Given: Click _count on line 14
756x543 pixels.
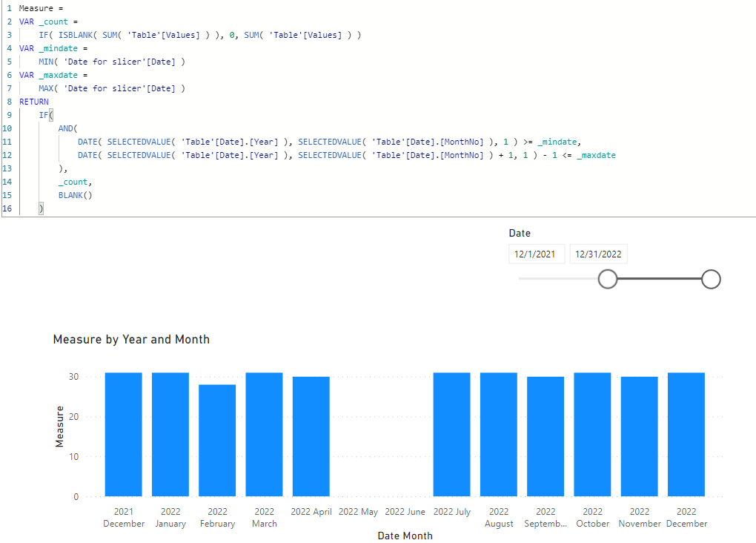Looking at the screenshot, I should tap(73, 182).
